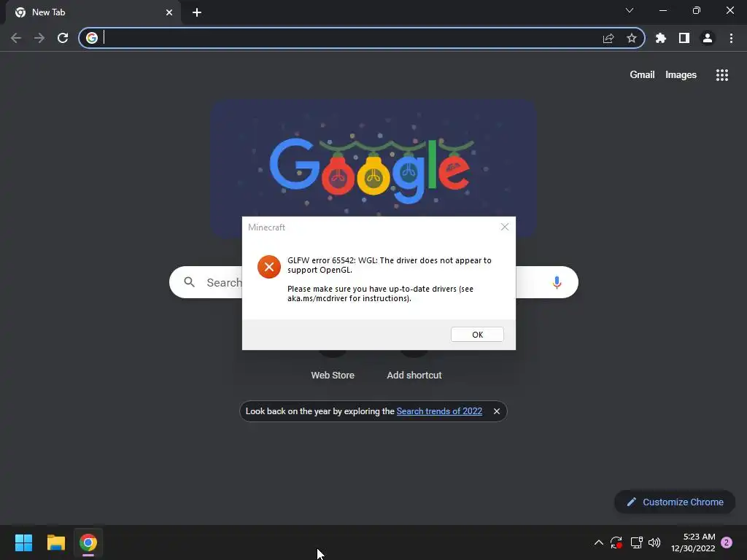Click the Google search box
Image resolution: width=747 pixels, height=560 pixels.
373,282
